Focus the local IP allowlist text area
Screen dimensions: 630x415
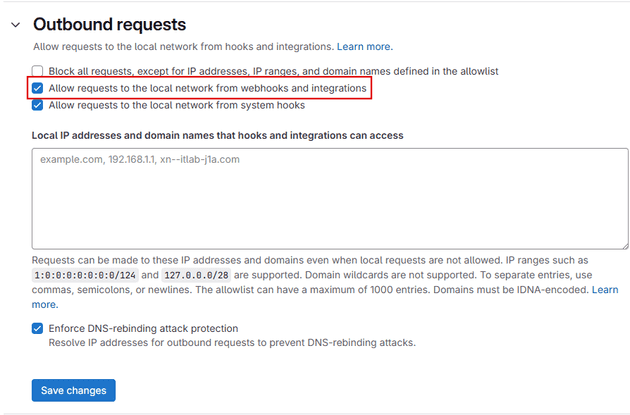[330, 198]
